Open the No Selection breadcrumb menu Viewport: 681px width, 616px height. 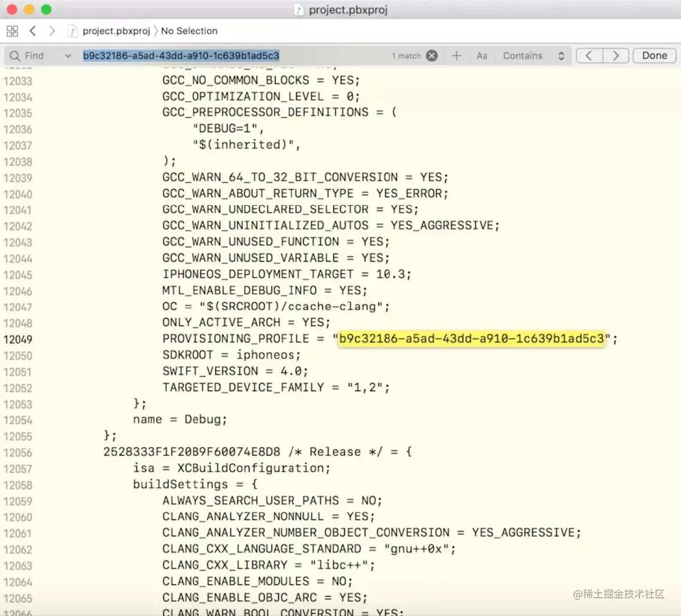click(189, 31)
